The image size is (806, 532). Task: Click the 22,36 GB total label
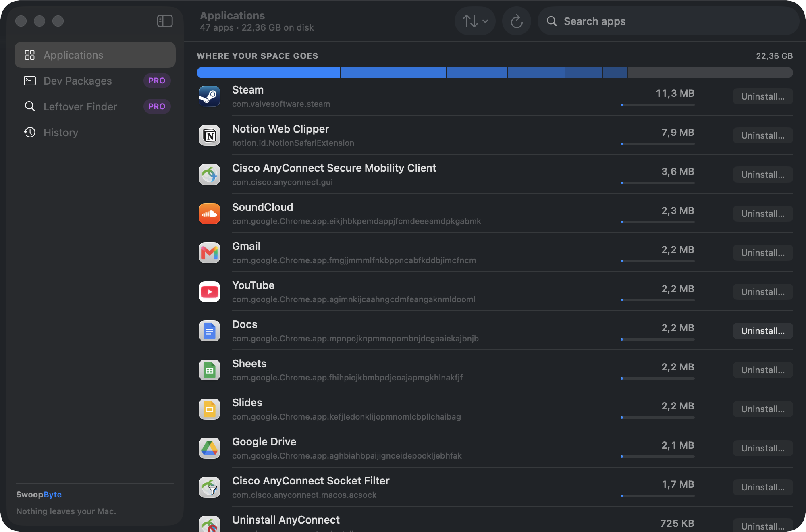click(774, 56)
